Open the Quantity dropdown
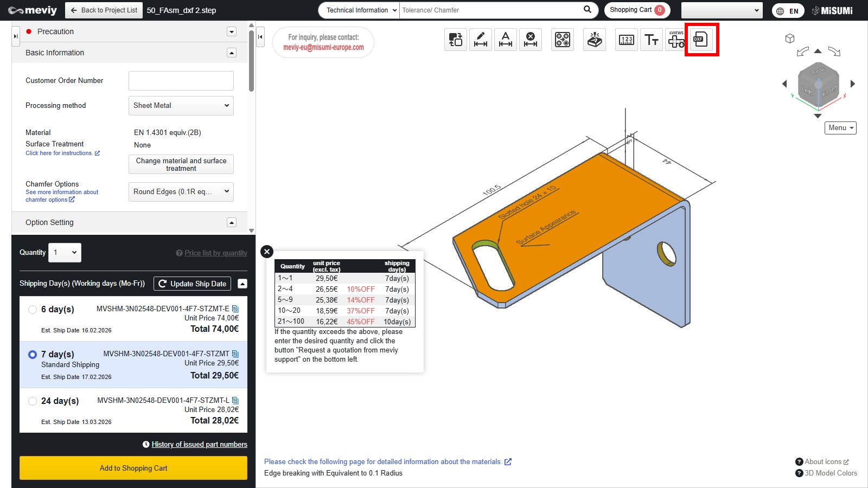Image resolution: width=868 pixels, height=488 pixels. [x=65, y=253]
